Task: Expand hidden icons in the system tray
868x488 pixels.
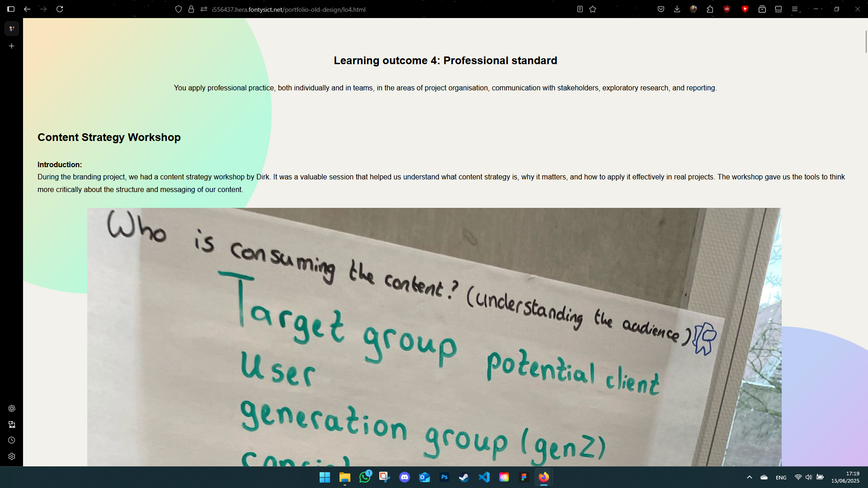Action: click(x=749, y=477)
